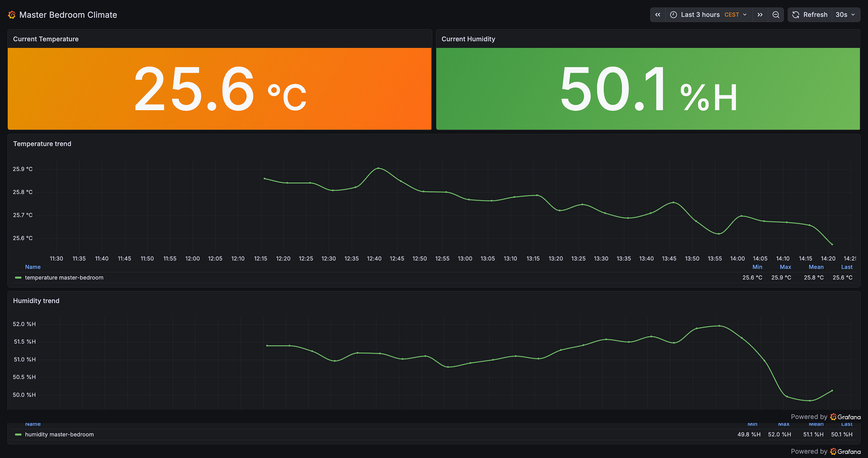Viewport: 868px width, 458px height.
Task: Click the temperature peak point near 12:40
Action: (x=378, y=168)
